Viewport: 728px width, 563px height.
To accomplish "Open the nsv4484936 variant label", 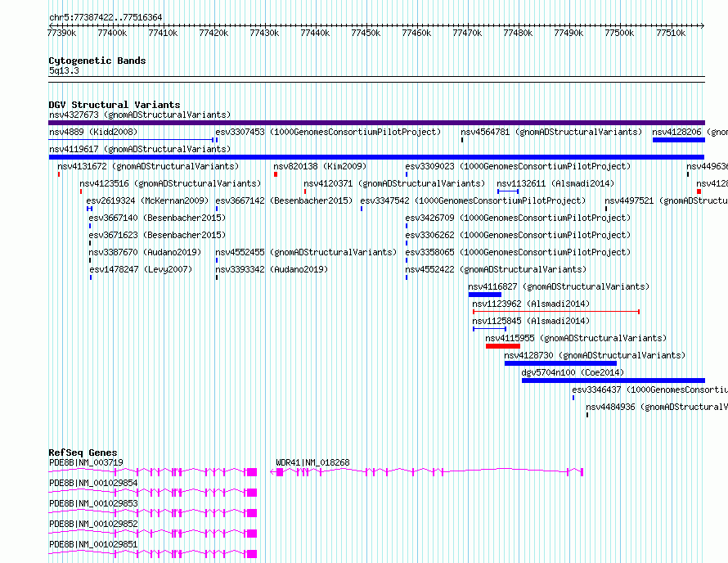I will pos(657,407).
